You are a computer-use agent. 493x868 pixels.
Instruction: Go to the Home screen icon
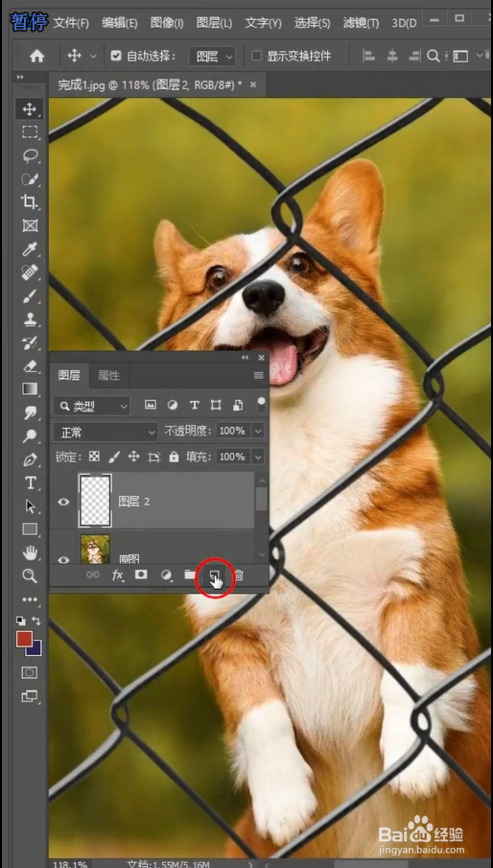pyautogui.click(x=37, y=56)
